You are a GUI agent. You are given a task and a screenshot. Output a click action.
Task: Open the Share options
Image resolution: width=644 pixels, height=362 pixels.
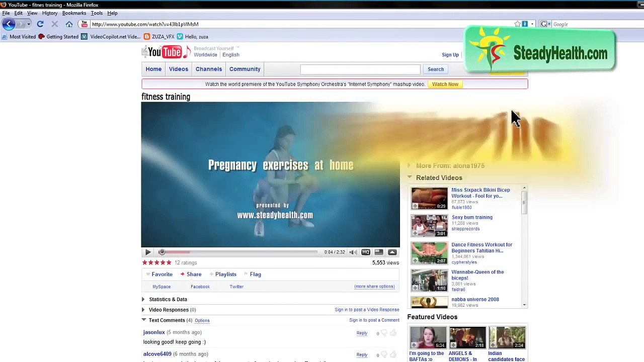click(194, 274)
